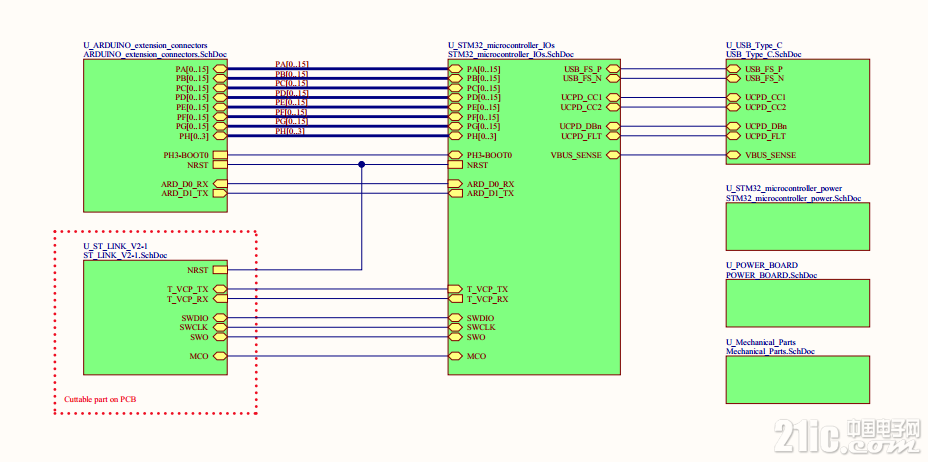
Task: Select T_VCP_TX port in the ST_LINK sheet
Action: point(220,289)
